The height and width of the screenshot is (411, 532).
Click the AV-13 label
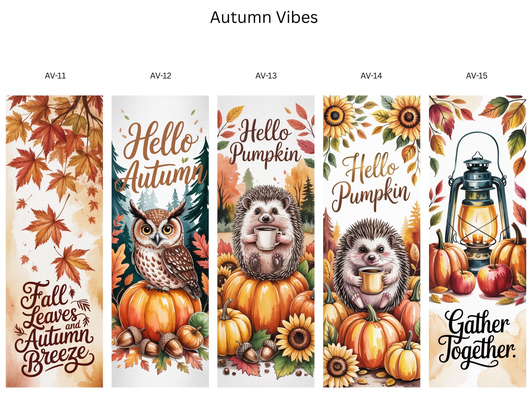point(266,76)
